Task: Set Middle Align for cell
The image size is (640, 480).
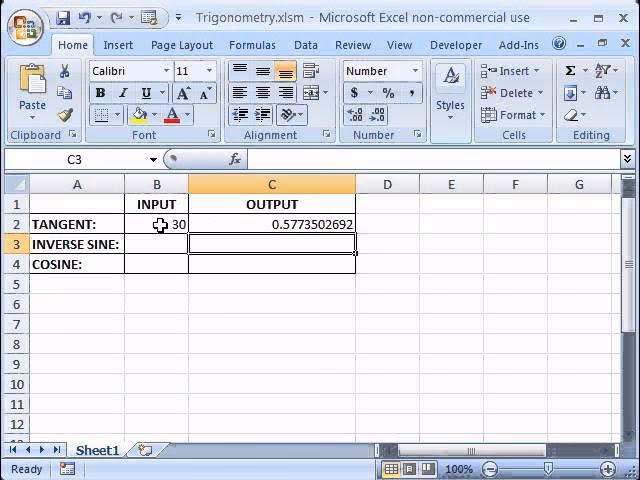Action: click(x=262, y=71)
